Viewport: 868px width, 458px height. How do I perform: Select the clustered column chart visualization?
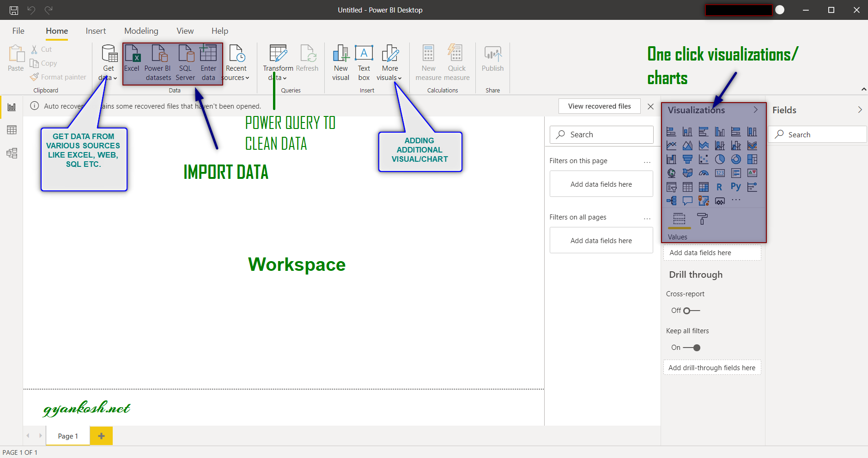pos(720,132)
